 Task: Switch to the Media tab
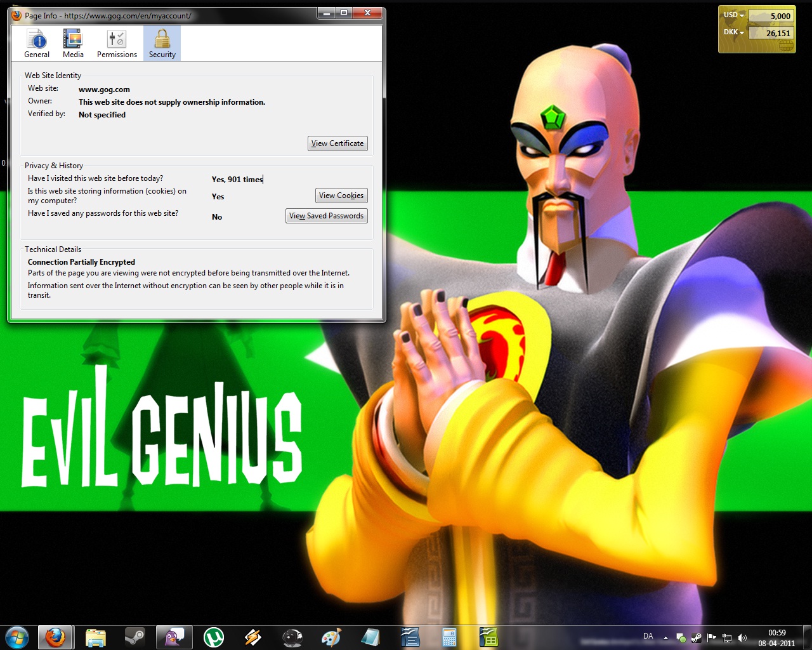click(73, 44)
